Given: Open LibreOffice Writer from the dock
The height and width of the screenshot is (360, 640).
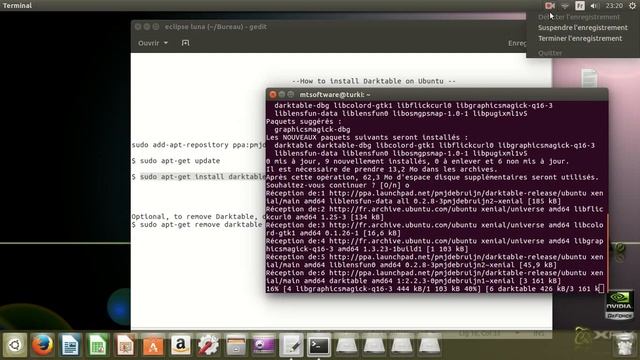Looking at the screenshot, I should click(x=70, y=345).
